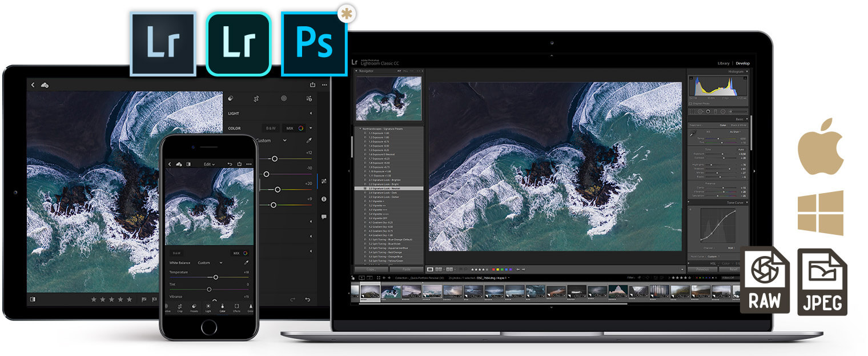Click the RAW file format icon
Viewport: 868px width, 356px height.
tap(765, 281)
